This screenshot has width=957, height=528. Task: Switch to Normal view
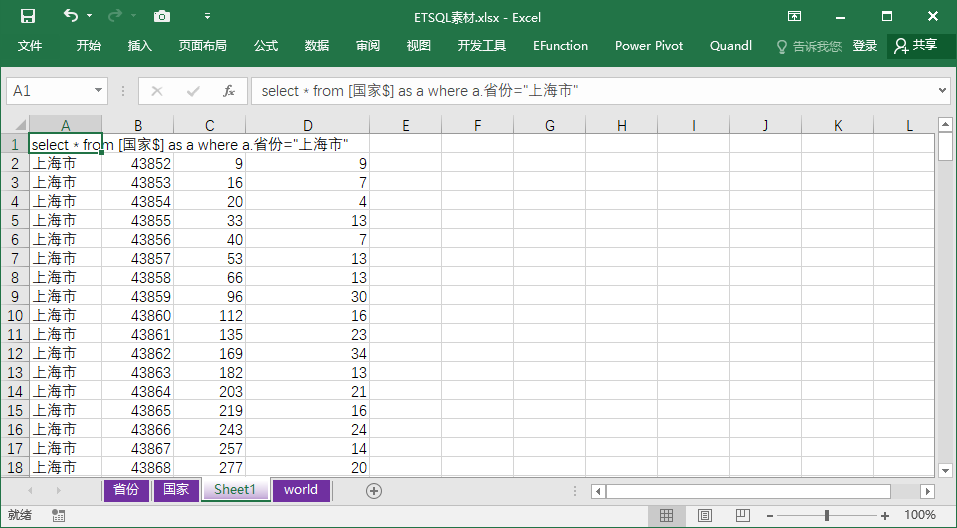pyautogui.click(x=665, y=515)
